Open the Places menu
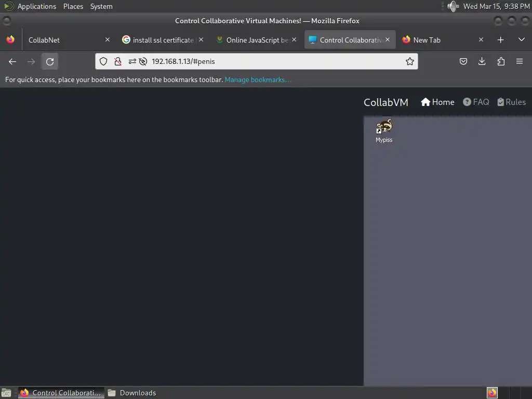This screenshot has height=399, width=532. (73, 6)
